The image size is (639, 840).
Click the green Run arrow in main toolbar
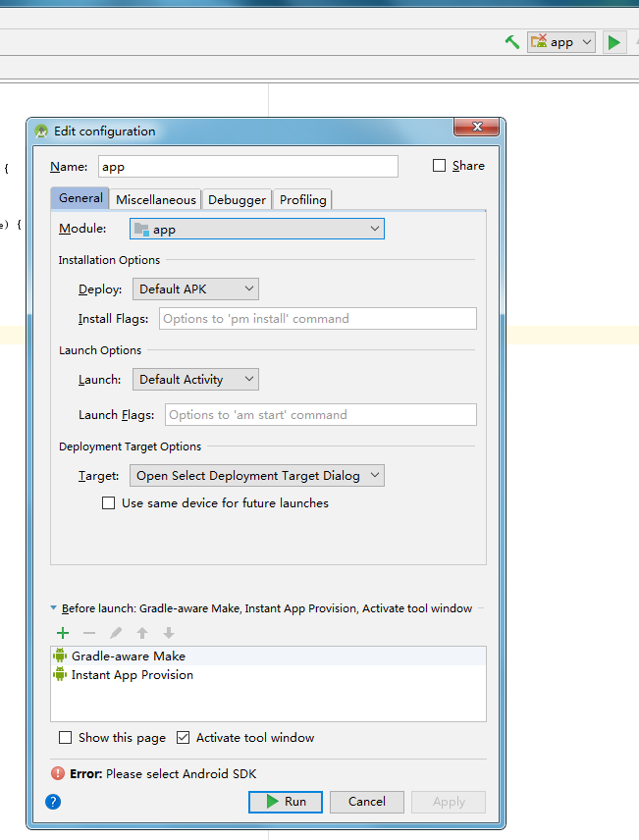click(613, 42)
